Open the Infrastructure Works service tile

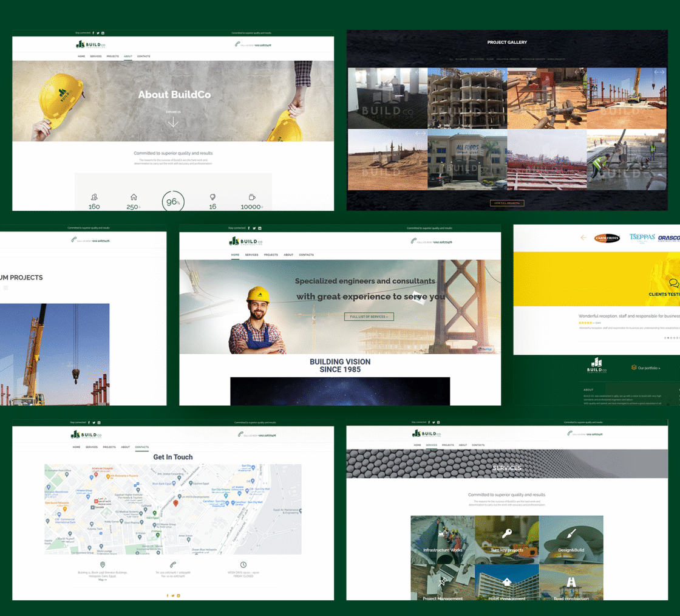pyautogui.click(x=443, y=540)
